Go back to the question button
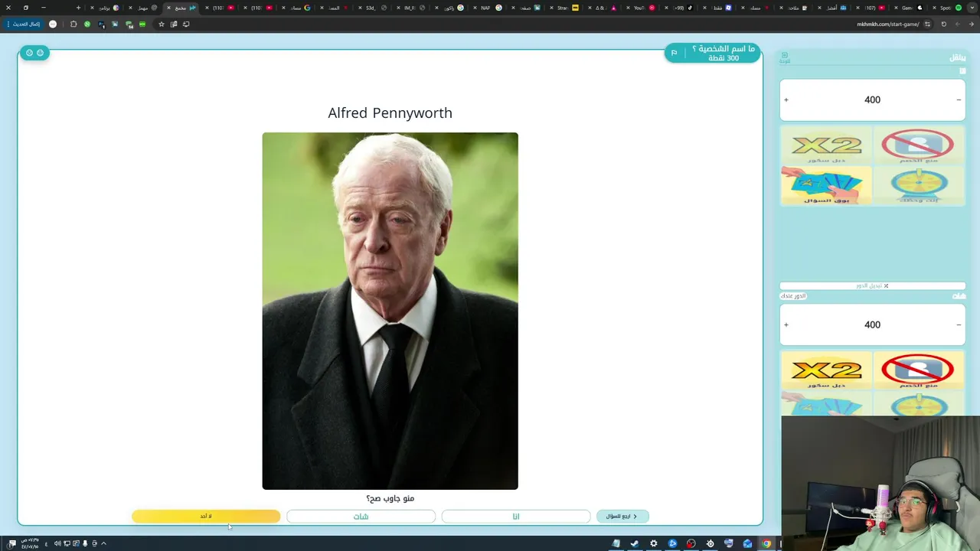The width and height of the screenshot is (980, 551). pos(622,517)
